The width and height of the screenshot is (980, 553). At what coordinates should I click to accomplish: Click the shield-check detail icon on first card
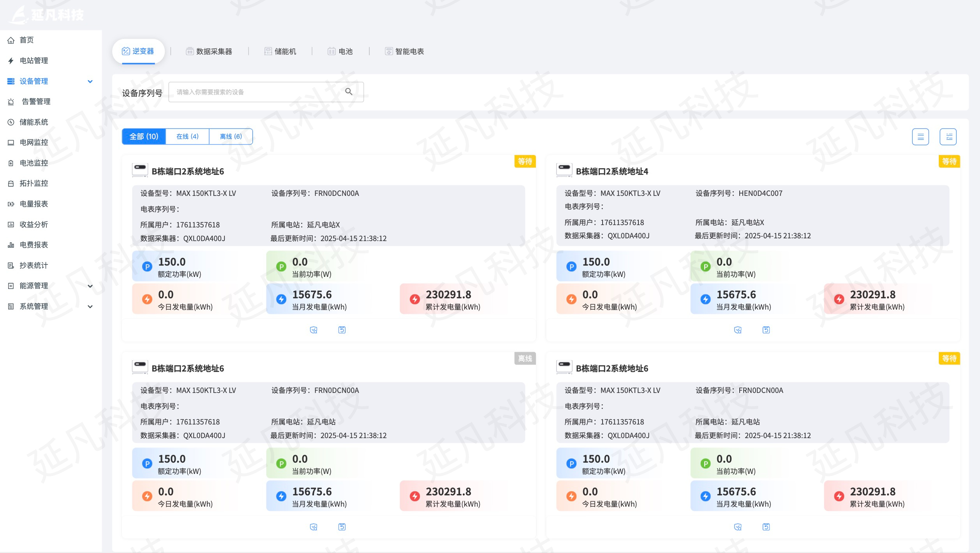click(314, 330)
